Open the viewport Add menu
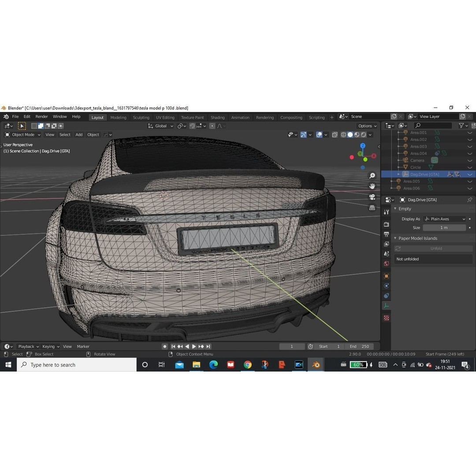 tap(79, 134)
